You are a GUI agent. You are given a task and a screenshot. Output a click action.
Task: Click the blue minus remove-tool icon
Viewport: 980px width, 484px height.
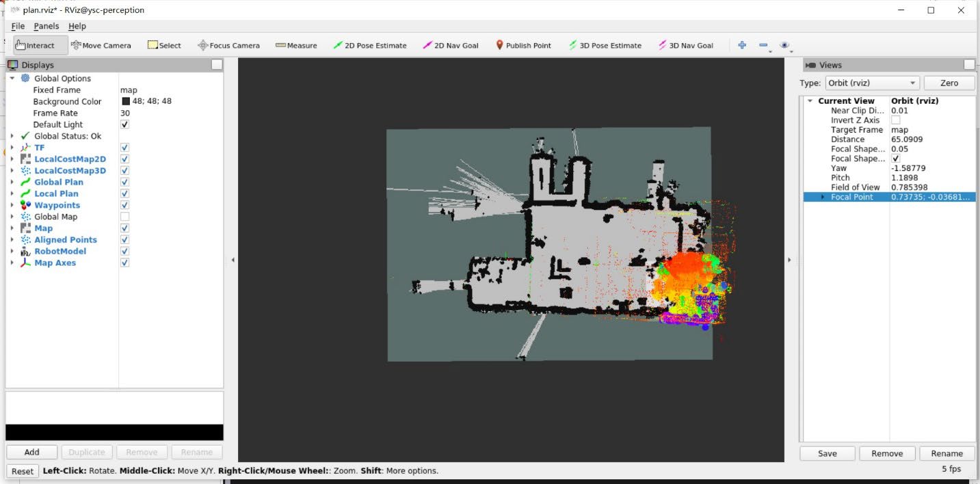764,45
